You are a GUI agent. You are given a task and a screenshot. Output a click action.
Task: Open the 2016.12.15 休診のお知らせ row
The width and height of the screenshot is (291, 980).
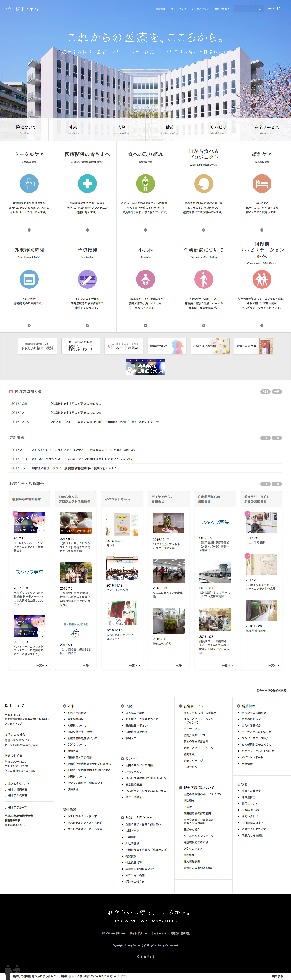145,422
